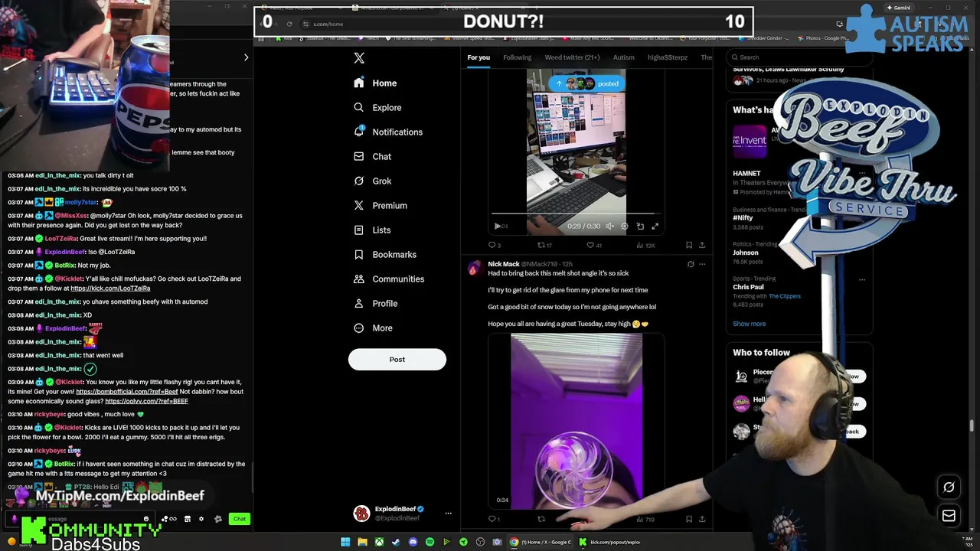Image resolution: width=980 pixels, height=551 pixels.
Task: Open Explore in X sidebar
Action: pyautogui.click(x=377, y=107)
